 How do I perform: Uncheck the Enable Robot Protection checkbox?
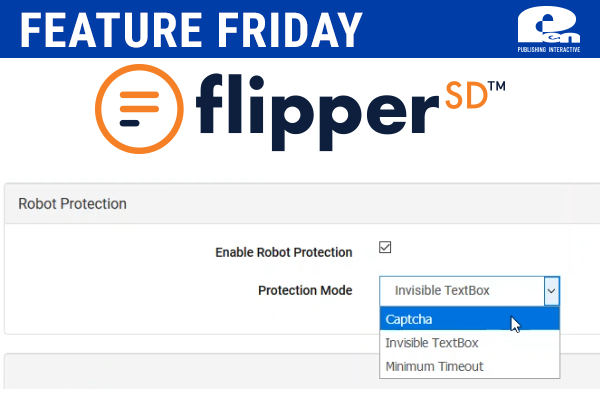pos(385,247)
